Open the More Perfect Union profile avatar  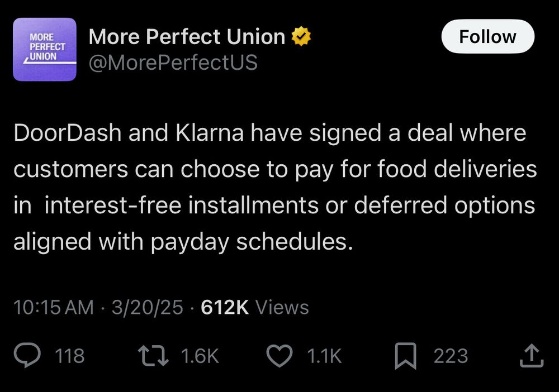click(45, 50)
